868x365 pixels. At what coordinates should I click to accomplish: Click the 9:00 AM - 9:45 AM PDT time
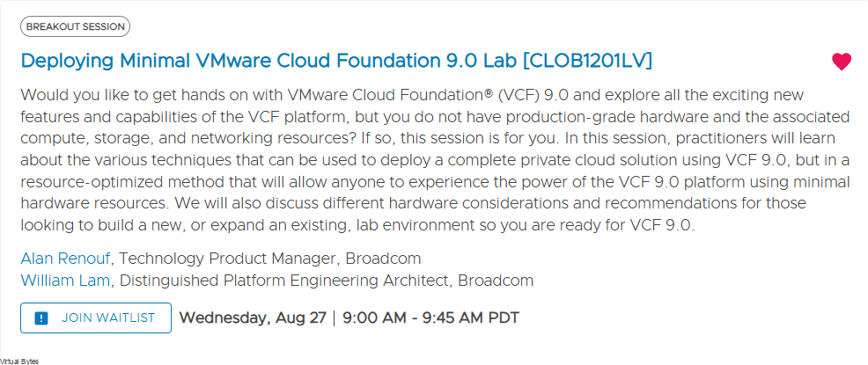tap(430, 318)
